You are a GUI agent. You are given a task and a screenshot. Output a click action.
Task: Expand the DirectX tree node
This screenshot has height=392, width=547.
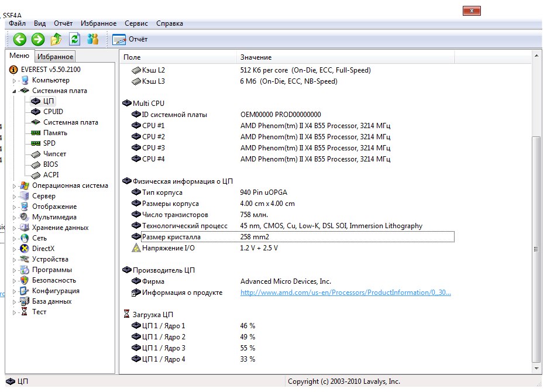[x=14, y=249]
